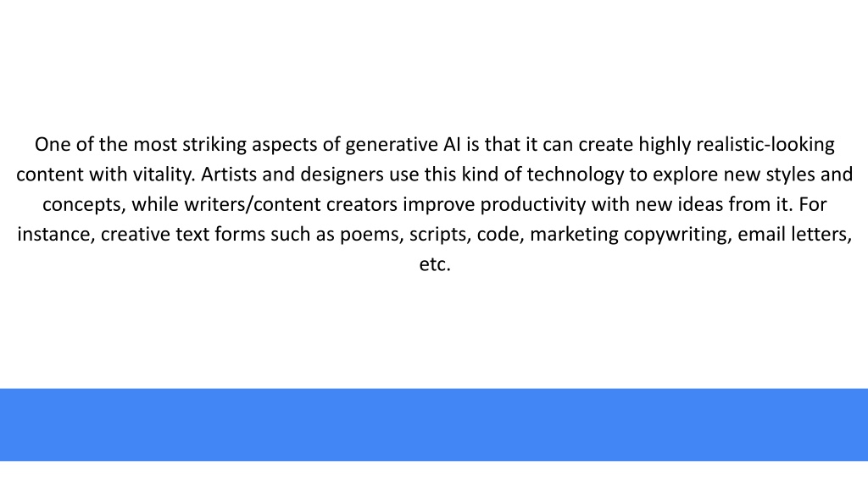Screen dimensions: 868x488
Task: Click the word "vitality" in the second line
Action: point(164,175)
